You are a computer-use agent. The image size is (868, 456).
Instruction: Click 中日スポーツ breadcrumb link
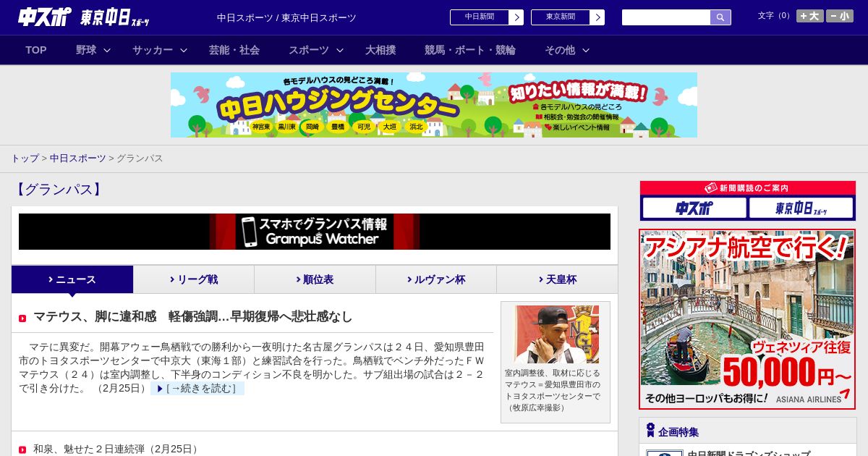(x=77, y=158)
